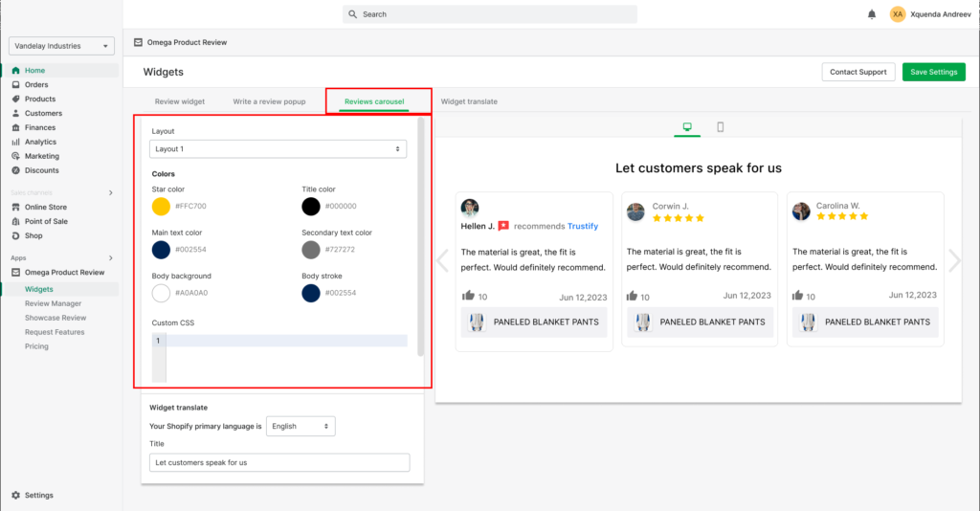Click the Contact Support button
Viewport: 980px width, 511px height.
[858, 72]
